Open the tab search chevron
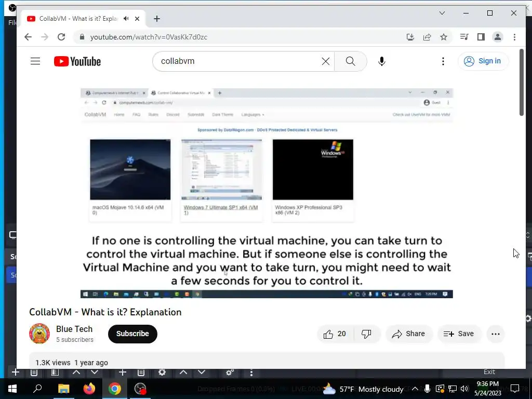 [442, 13]
